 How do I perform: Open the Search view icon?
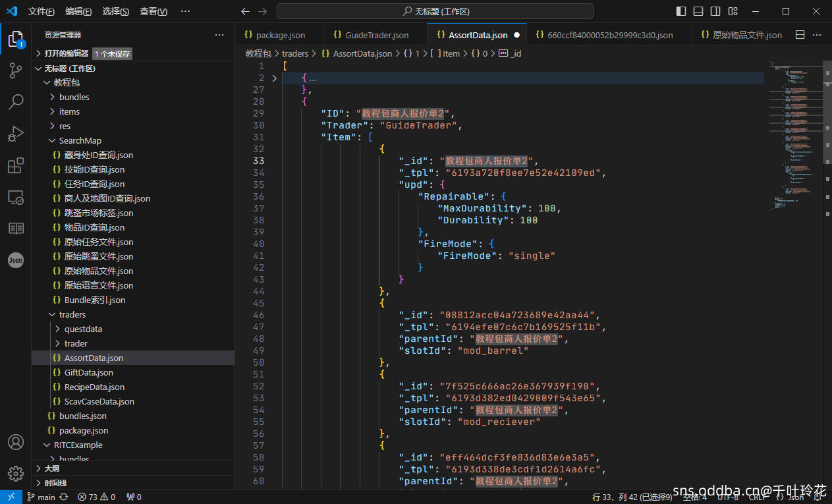[x=16, y=102]
